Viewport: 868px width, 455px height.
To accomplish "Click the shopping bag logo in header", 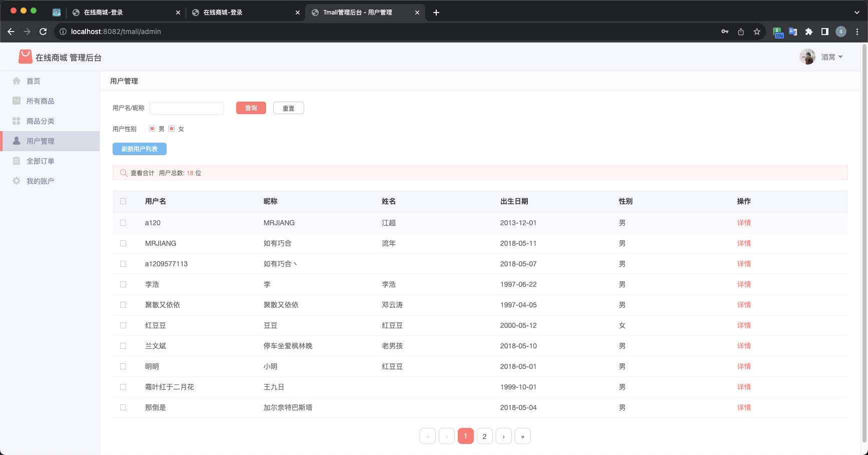I will click(x=25, y=56).
